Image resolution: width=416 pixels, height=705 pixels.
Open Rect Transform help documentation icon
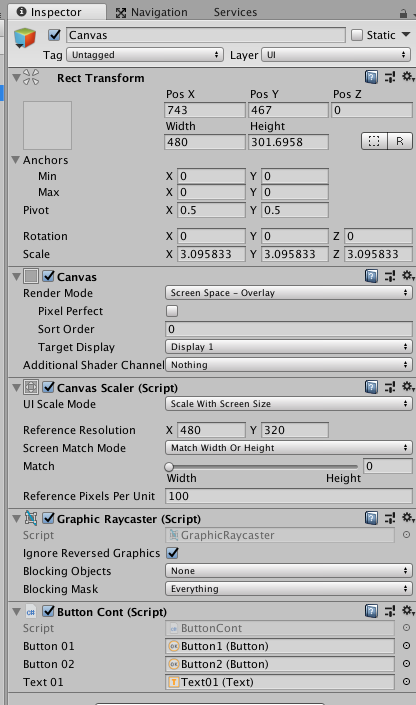point(371,77)
